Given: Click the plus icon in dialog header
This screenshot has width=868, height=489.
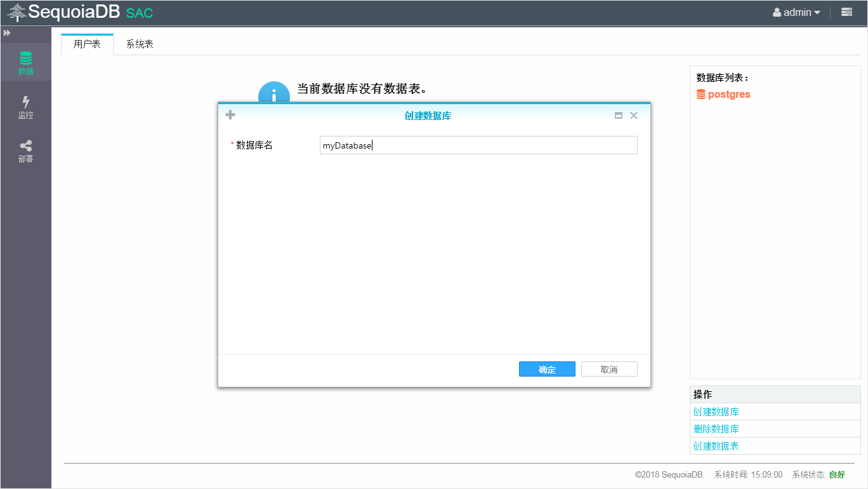Looking at the screenshot, I should click(x=230, y=115).
